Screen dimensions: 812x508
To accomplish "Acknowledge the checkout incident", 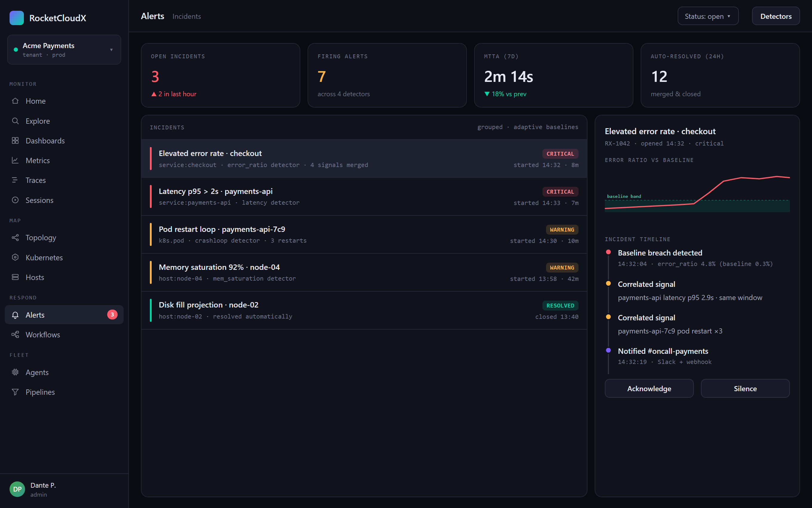I will (649, 388).
